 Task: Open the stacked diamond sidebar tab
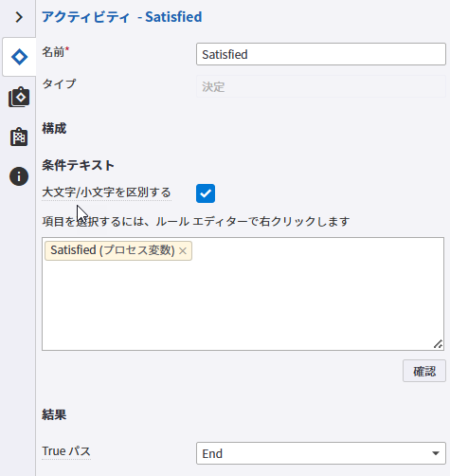19,97
